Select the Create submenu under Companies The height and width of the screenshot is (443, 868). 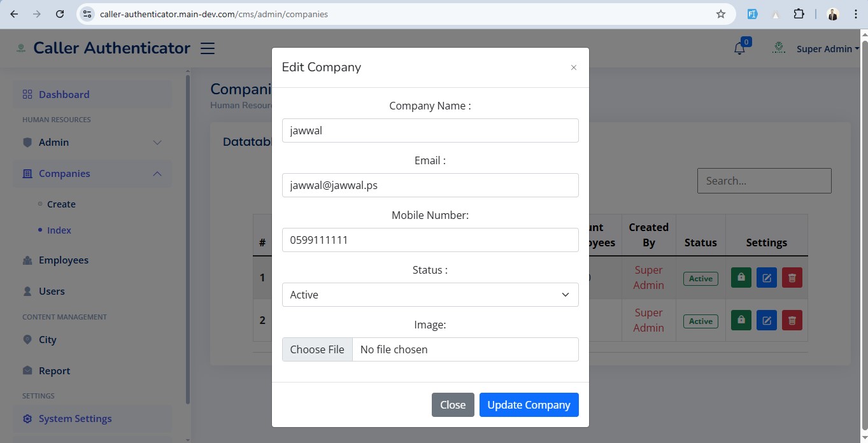point(61,204)
